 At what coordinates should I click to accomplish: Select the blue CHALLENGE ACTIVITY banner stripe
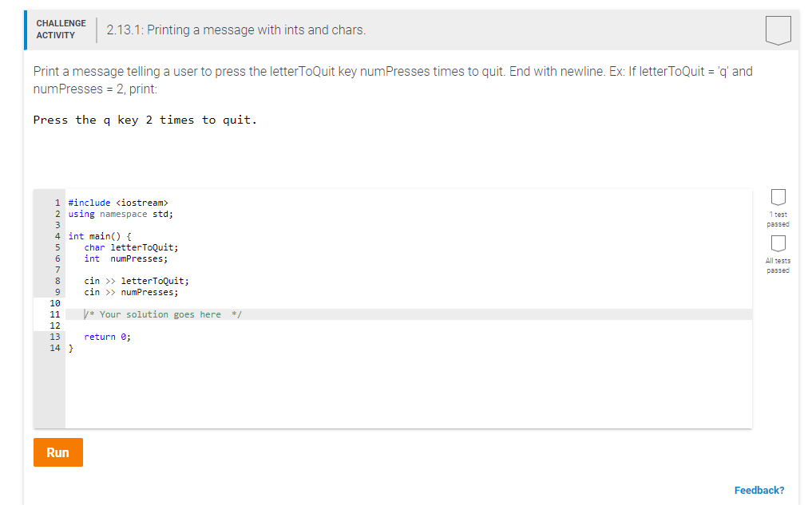click(26, 30)
